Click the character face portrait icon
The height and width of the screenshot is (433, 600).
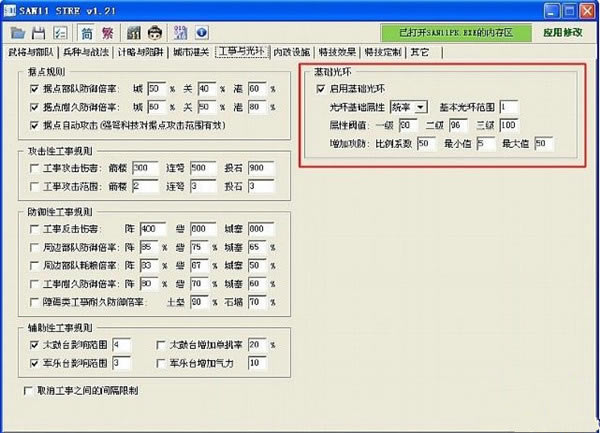(x=155, y=33)
